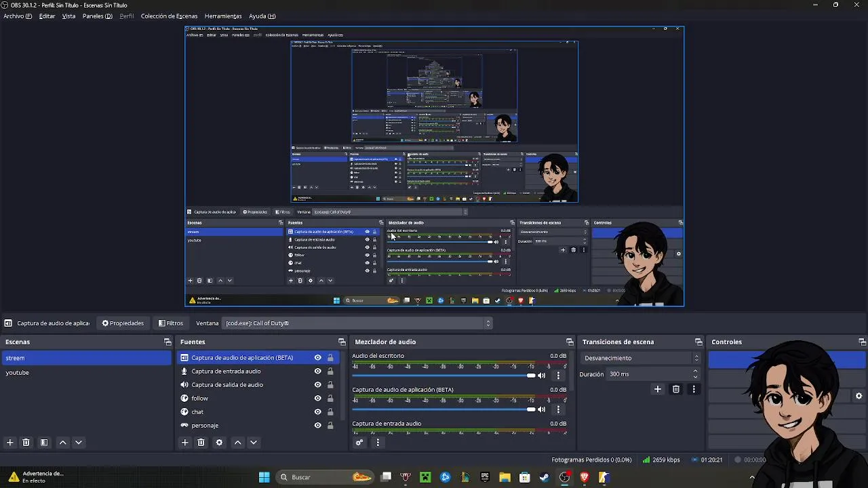Open settings gear in Controles panel

click(859, 396)
